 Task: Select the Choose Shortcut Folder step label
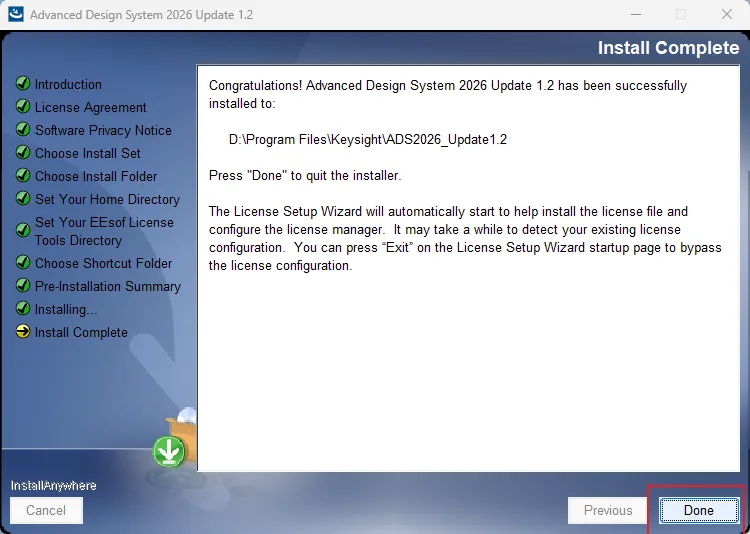(103, 263)
